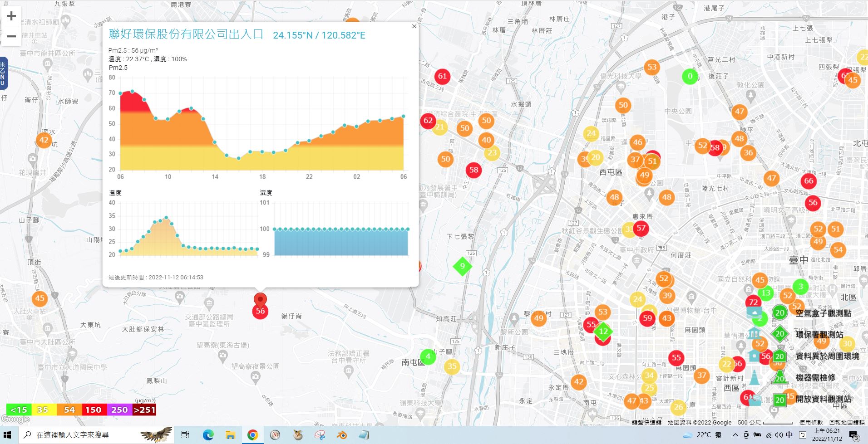Toggle 空氣盒子觀測點 legend entry
This screenshot has width=868, height=444.
point(824,313)
